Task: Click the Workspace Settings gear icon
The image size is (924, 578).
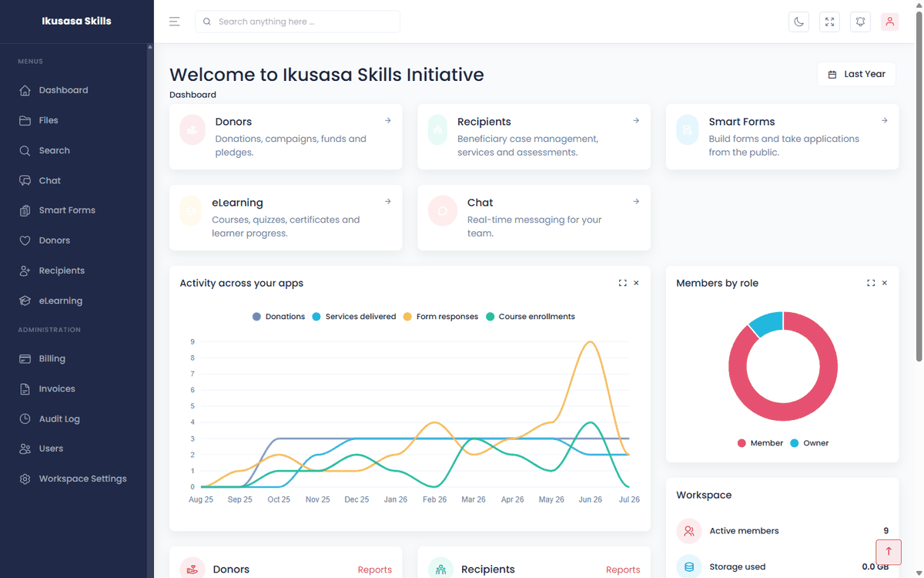Action: 25,479
